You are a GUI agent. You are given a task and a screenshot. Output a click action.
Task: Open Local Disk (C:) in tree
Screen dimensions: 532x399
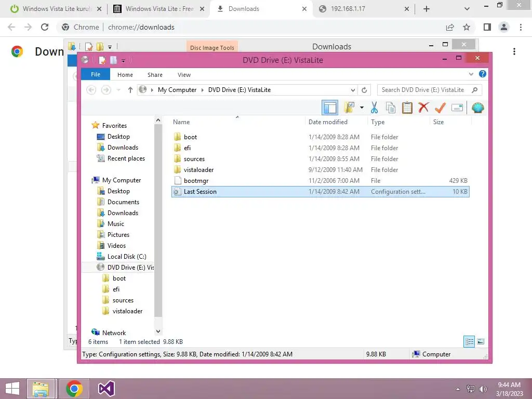click(x=127, y=257)
